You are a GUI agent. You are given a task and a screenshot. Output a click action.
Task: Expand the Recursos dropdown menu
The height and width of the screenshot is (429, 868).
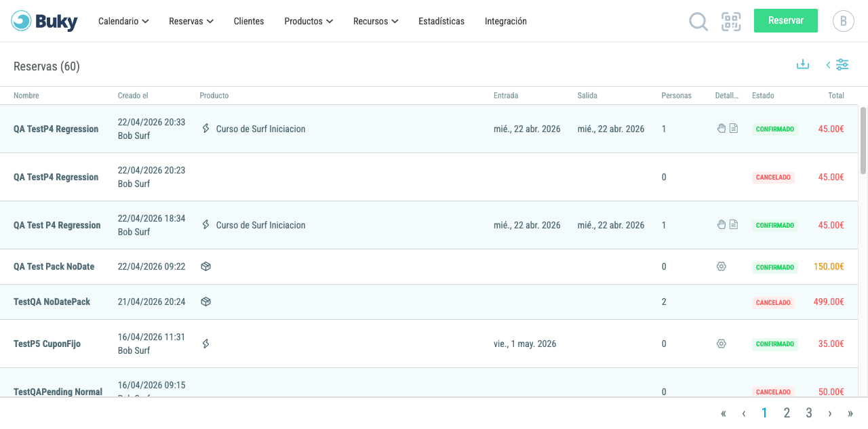(376, 21)
